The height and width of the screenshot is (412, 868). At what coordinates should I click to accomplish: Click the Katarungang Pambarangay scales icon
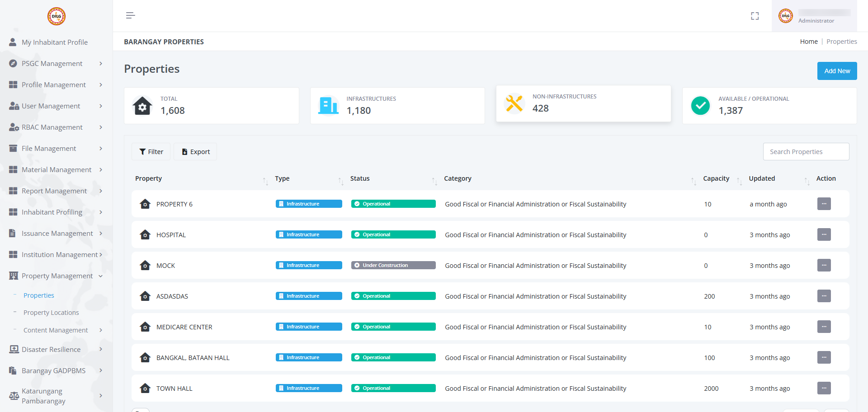14,396
